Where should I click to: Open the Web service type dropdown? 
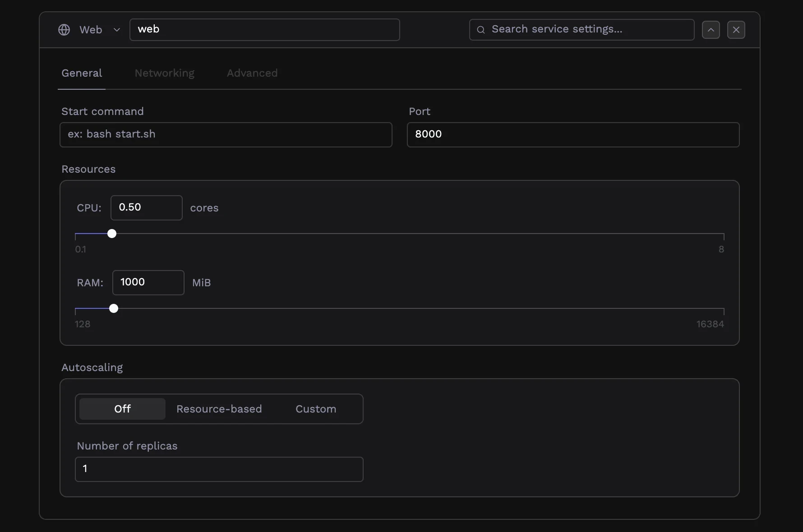(x=117, y=30)
